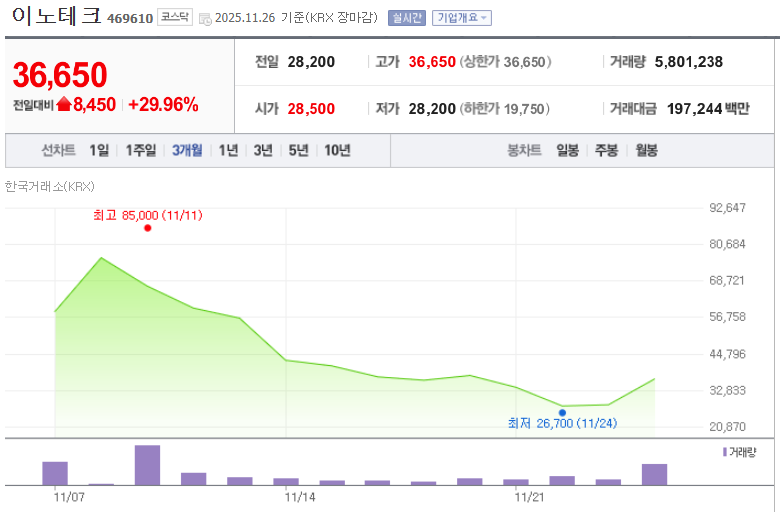Click the tallest volume bar
The width and height of the screenshot is (780, 512).
click(147, 465)
